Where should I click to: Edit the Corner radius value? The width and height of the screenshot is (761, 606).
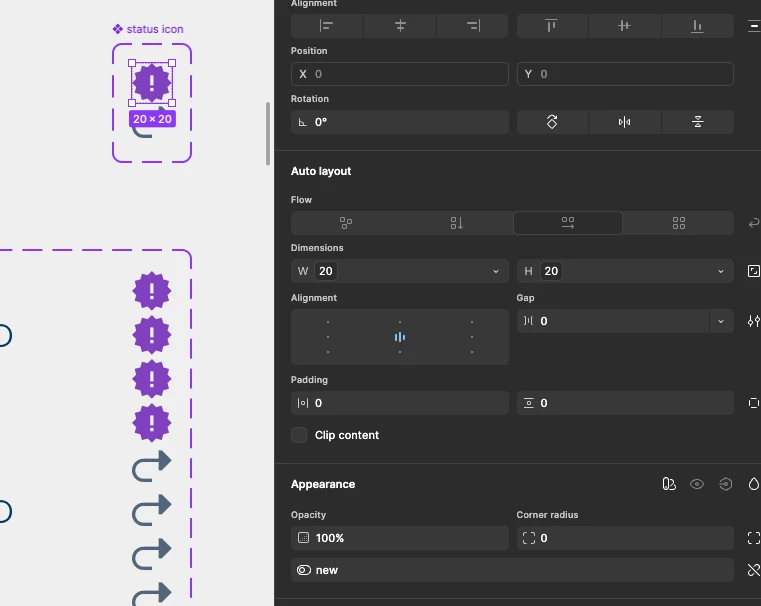[625, 538]
